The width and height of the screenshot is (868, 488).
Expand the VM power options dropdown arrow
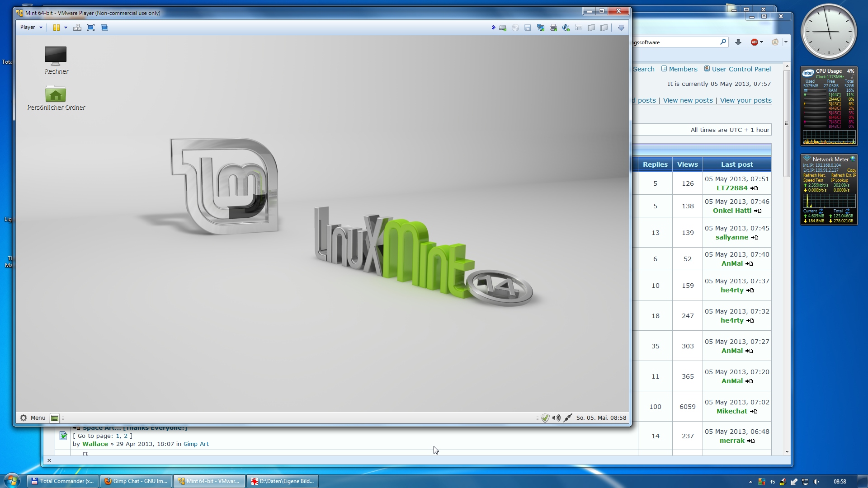click(x=66, y=28)
